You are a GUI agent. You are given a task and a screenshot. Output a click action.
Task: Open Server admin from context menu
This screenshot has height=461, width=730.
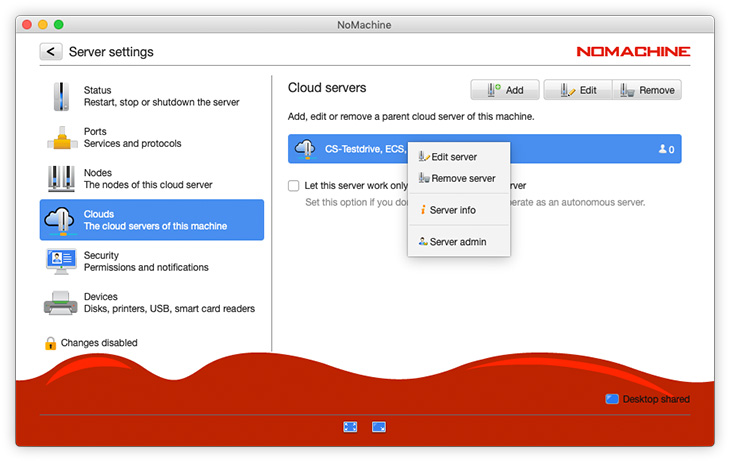(457, 242)
